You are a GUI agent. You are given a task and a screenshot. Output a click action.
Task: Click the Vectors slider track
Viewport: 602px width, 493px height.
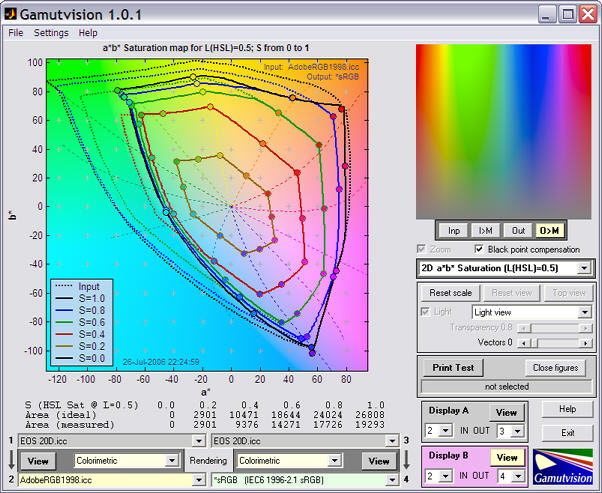point(554,343)
